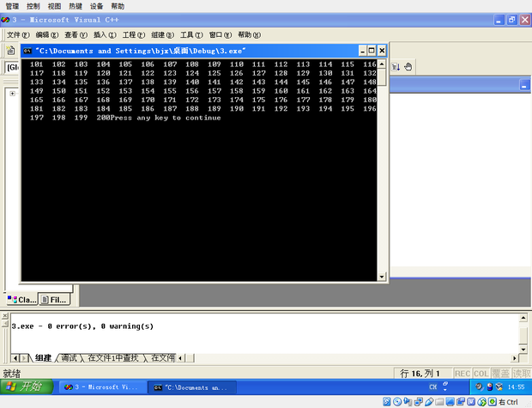The image size is (532, 408).
Task: Click Microsoft Visual C++ taskbar button
Action: click(x=103, y=387)
